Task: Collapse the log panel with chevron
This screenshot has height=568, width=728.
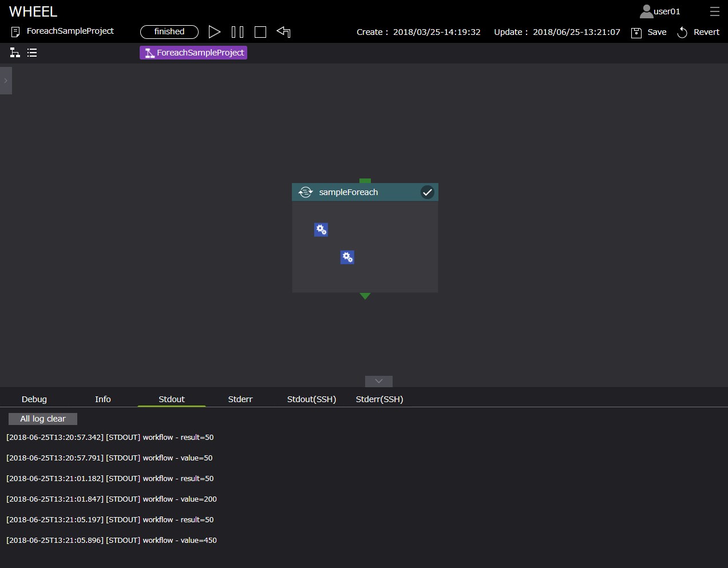Action: 378,381
